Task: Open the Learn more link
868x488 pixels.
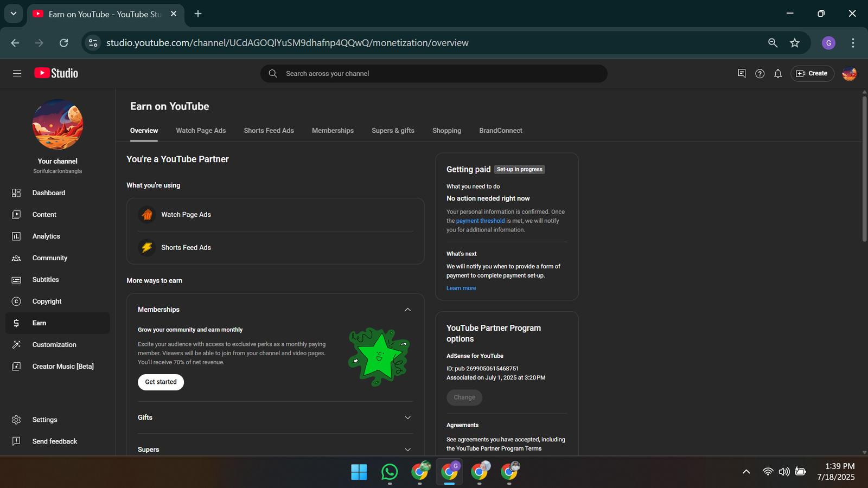Action: 461,288
